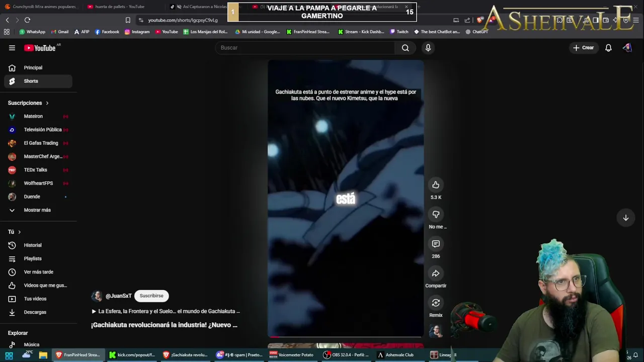The width and height of the screenshot is (644, 362).
Task: Start voice search with the microphone
Action: click(x=428, y=48)
